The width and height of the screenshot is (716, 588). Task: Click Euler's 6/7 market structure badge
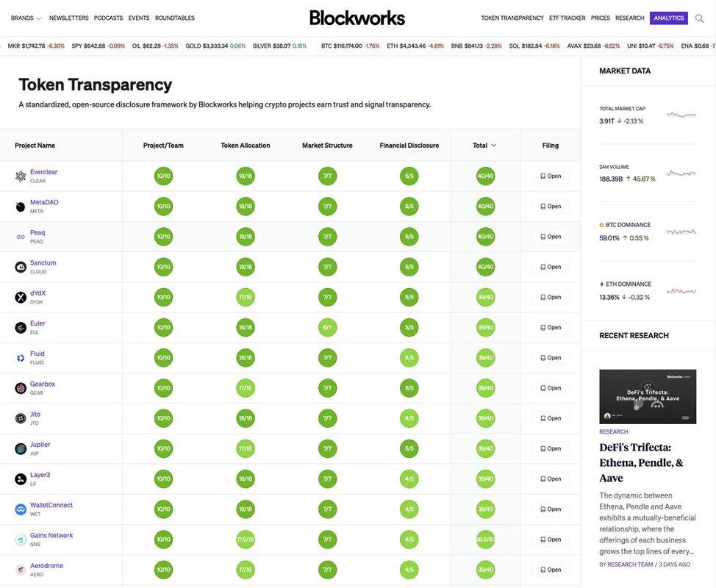(x=327, y=327)
